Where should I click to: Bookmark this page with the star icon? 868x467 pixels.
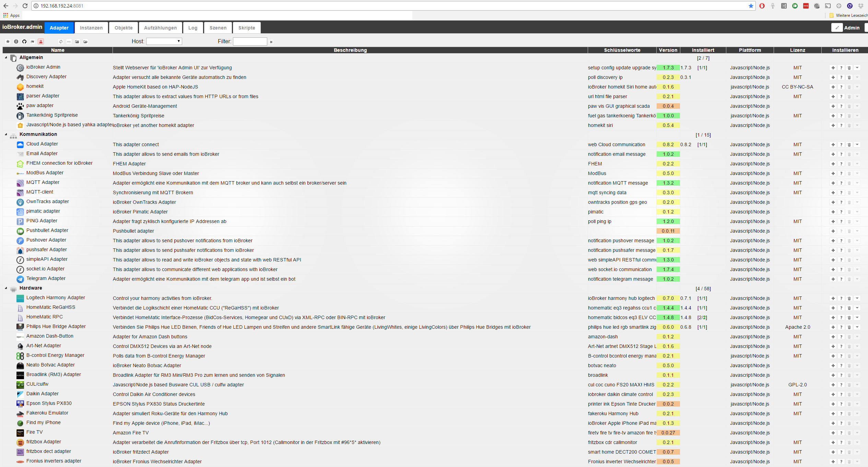[x=751, y=6]
